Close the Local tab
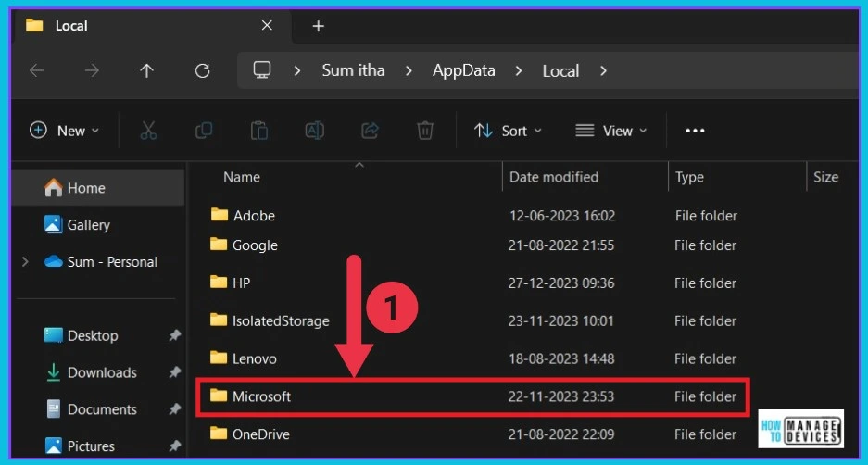The image size is (868, 465). (267, 25)
